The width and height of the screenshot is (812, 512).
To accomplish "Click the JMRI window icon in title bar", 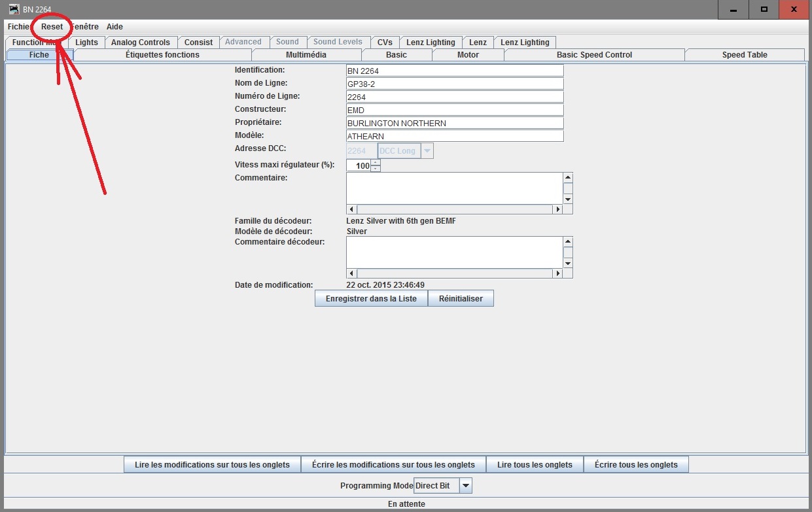I will point(14,9).
